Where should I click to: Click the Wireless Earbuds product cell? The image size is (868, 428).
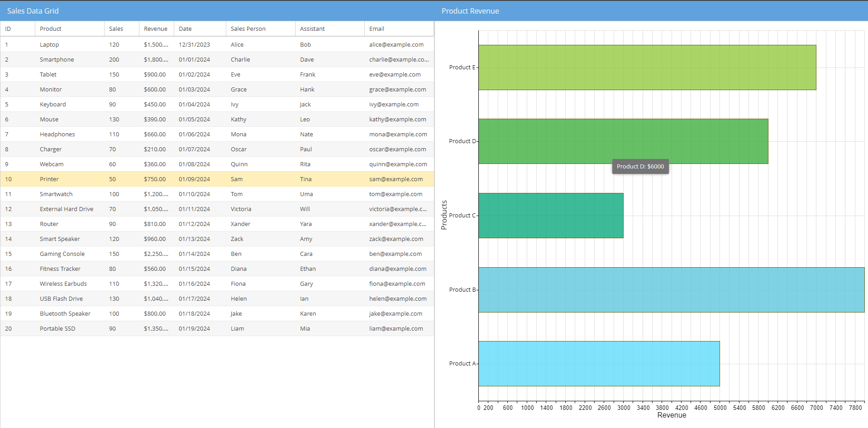tap(70, 284)
